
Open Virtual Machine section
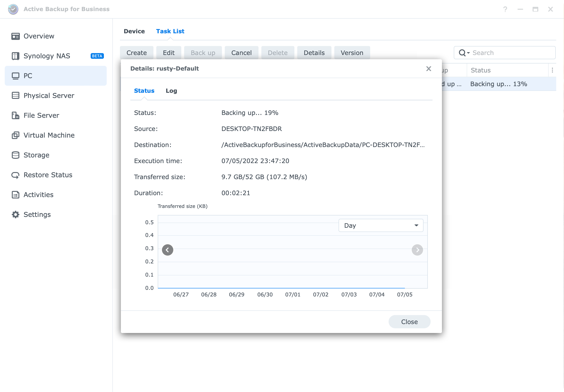55,135
